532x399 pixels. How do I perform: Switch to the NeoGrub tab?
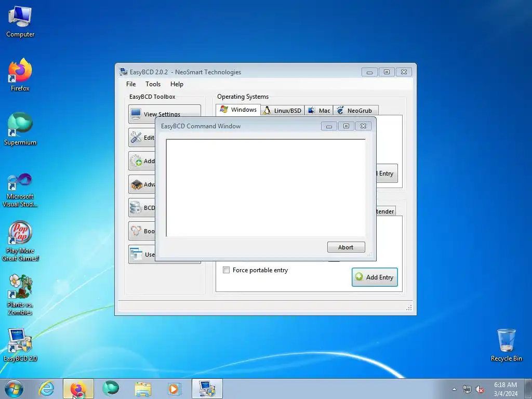coord(355,111)
